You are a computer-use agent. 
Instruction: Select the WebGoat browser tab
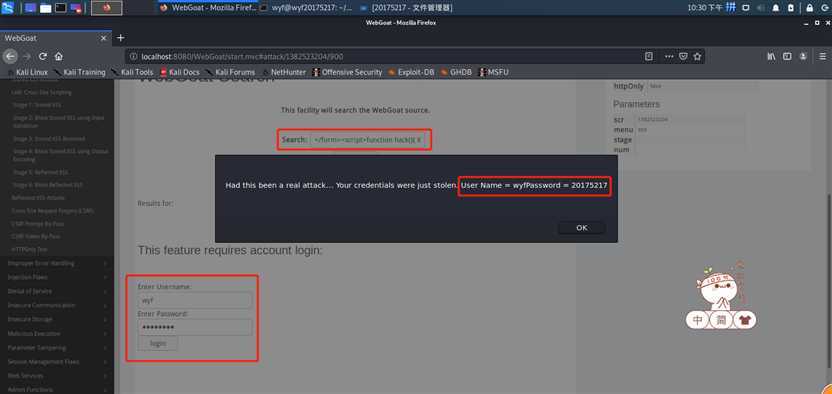[x=56, y=38]
